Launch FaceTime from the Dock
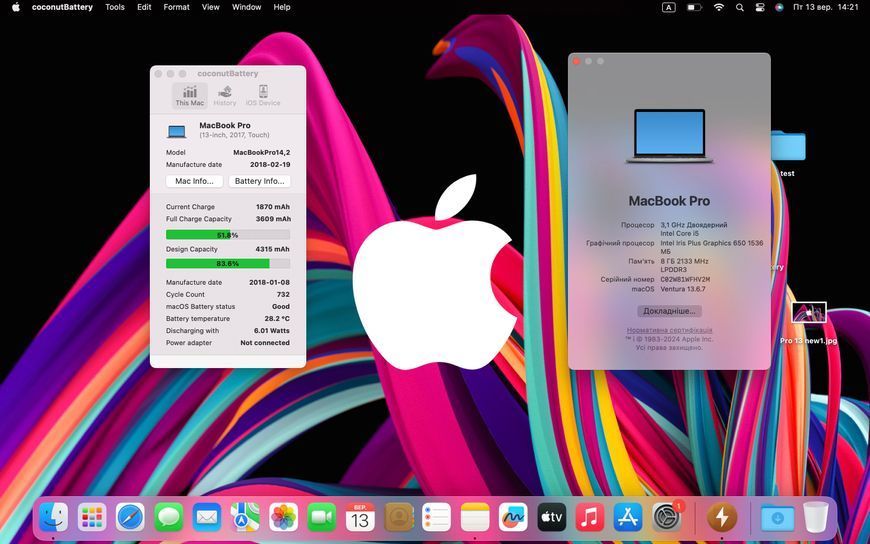The height and width of the screenshot is (544, 870). pyautogui.click(x=322, y=517)
